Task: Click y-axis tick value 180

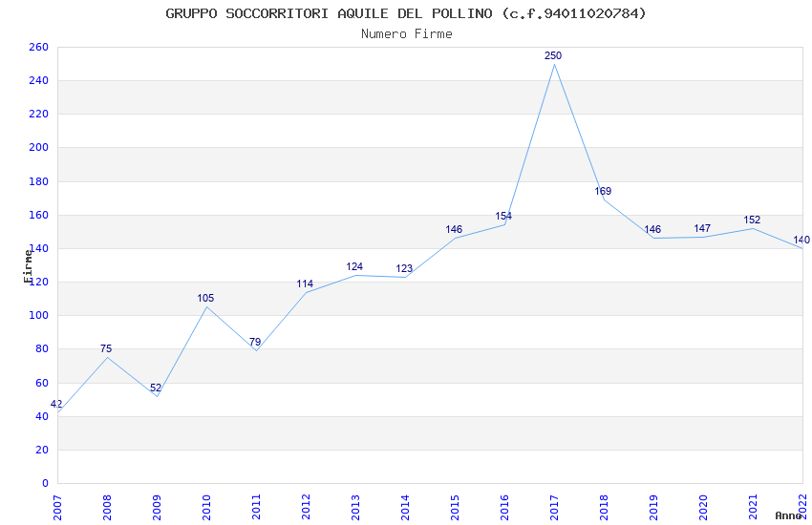Action: click(x=39, y=181)
